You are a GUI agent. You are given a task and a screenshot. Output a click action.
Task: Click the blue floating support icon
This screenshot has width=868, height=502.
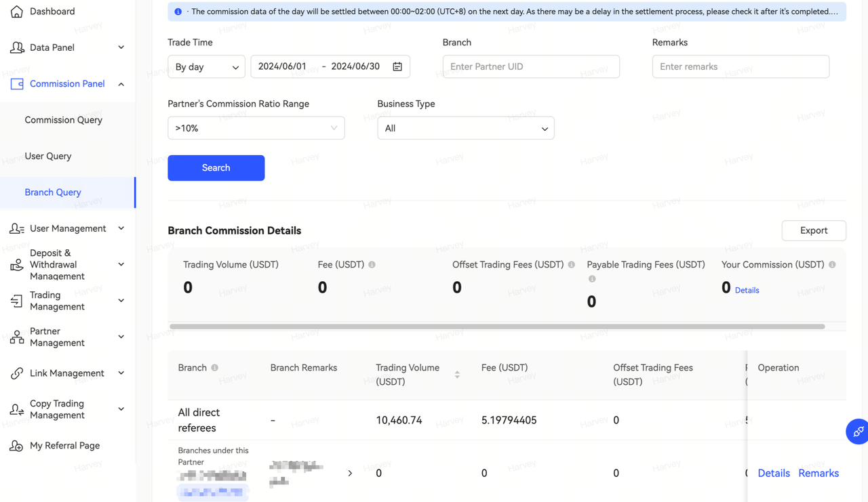[858, 432]
